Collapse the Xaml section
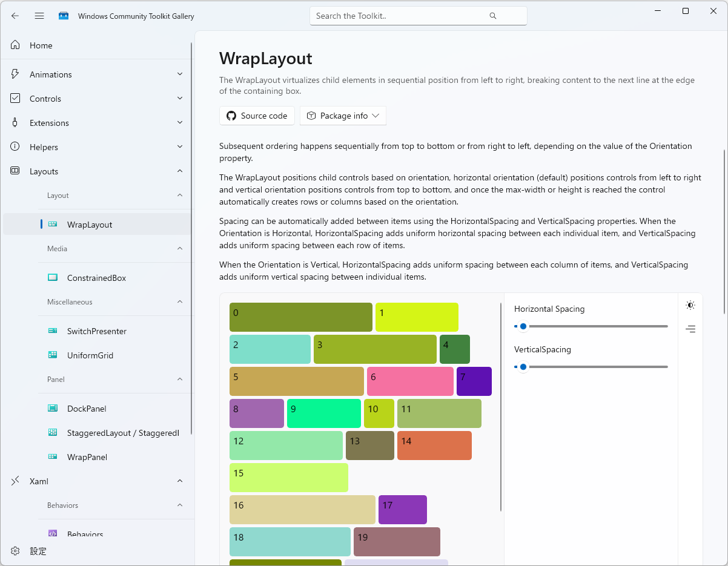728x566 pixels. coord(179,481)
